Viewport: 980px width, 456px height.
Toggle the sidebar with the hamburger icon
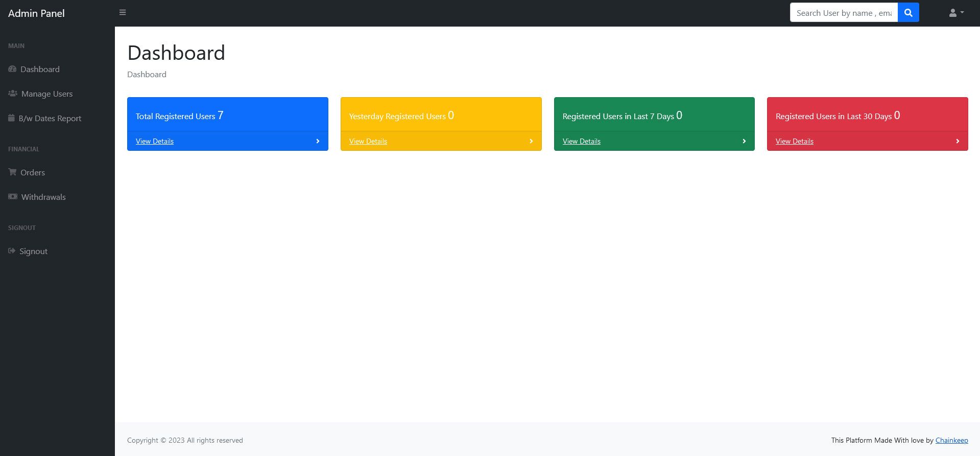pos(123,12)
